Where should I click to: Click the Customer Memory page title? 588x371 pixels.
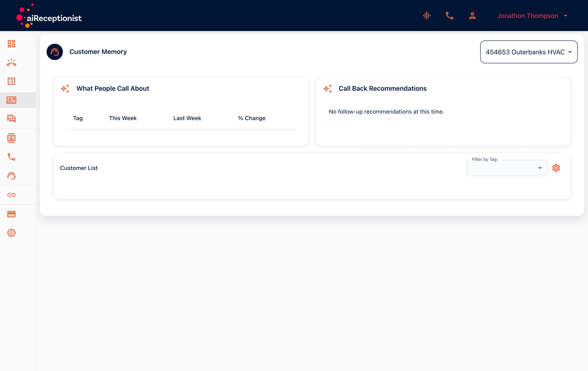98,52
